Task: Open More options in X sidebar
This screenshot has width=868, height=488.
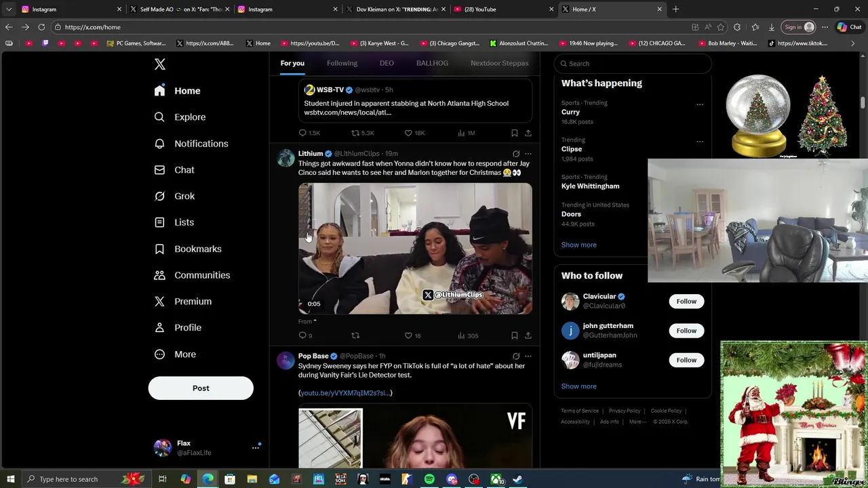Action: pyautogui.click(x=175, y=354)
